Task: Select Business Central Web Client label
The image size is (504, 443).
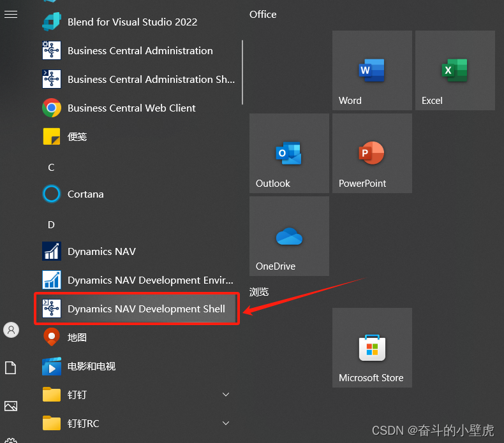Action: point(131,108)
